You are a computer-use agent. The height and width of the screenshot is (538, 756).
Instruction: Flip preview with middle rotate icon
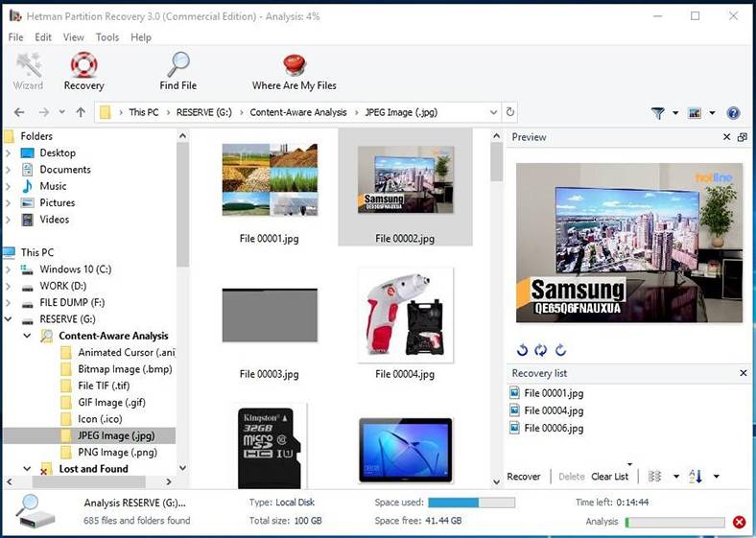pos(541,350)
